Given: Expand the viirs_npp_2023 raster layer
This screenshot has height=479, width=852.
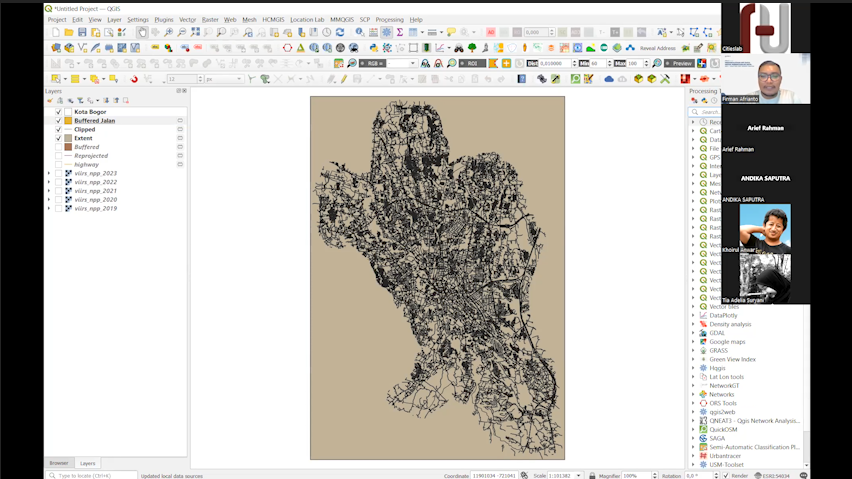Looking at the screenshot, I should 49,173.
